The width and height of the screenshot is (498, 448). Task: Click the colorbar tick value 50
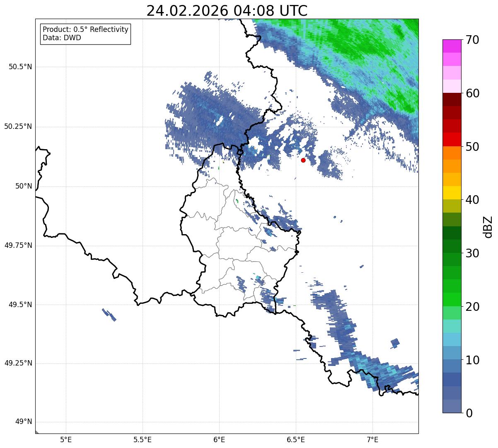[x=473, y=147]
